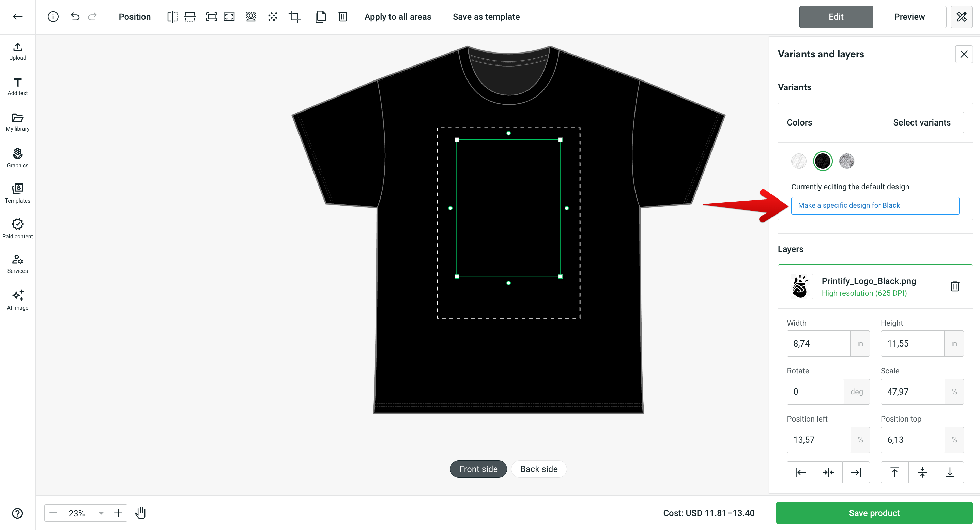Switch the design to the Back side
980x530 pixels.
coord(539,469)
